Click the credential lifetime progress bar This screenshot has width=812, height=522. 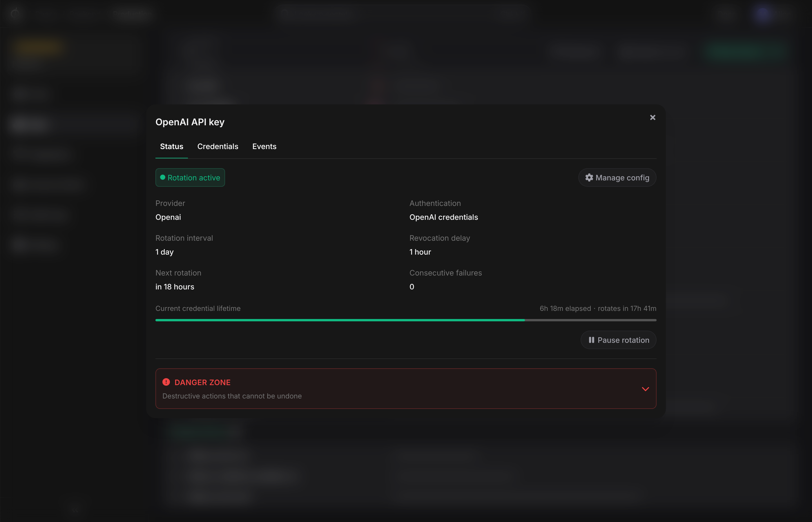click(x=406, y=320)
